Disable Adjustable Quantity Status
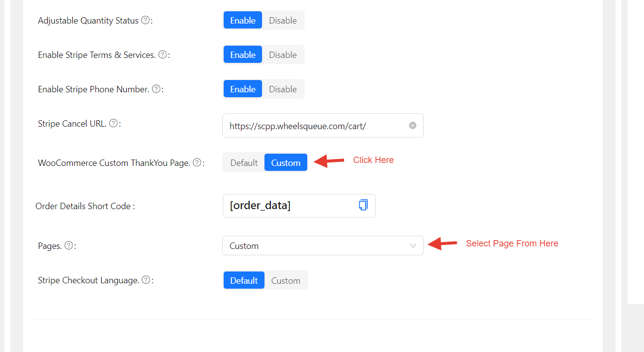The width and height of the screenshot is (644, 352). point(283,21)
